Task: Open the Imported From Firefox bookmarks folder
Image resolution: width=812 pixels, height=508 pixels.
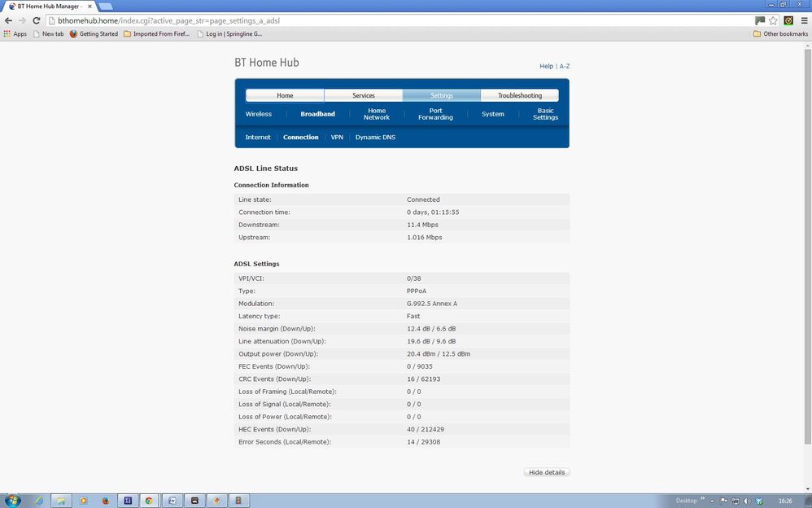Action: coord(156,33)
